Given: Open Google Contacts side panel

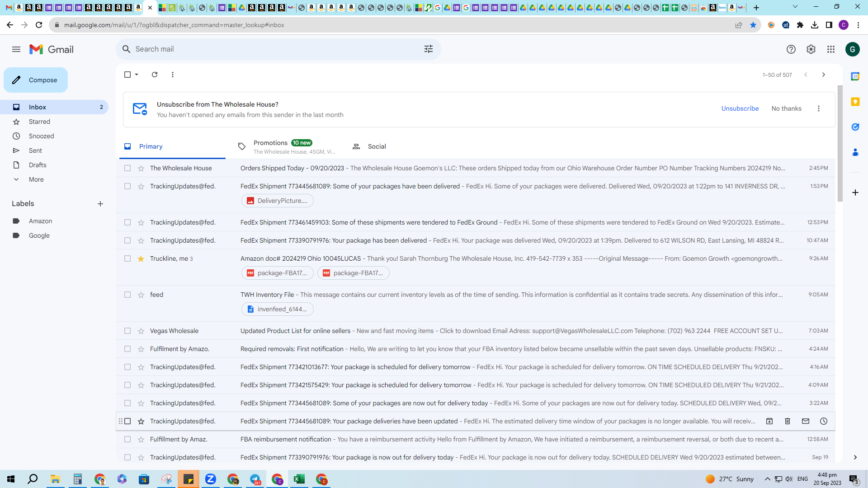Looking at the screenshot, I should [855, 152].
